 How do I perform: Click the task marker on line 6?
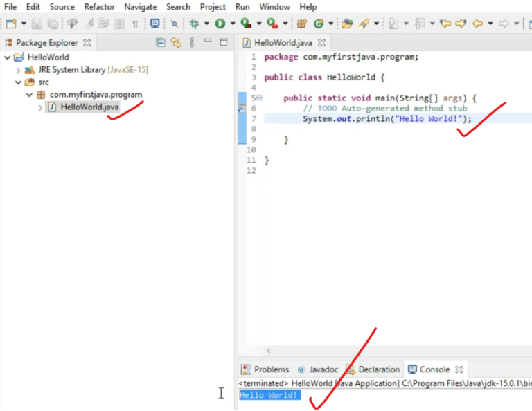click(x=242, y=109)
